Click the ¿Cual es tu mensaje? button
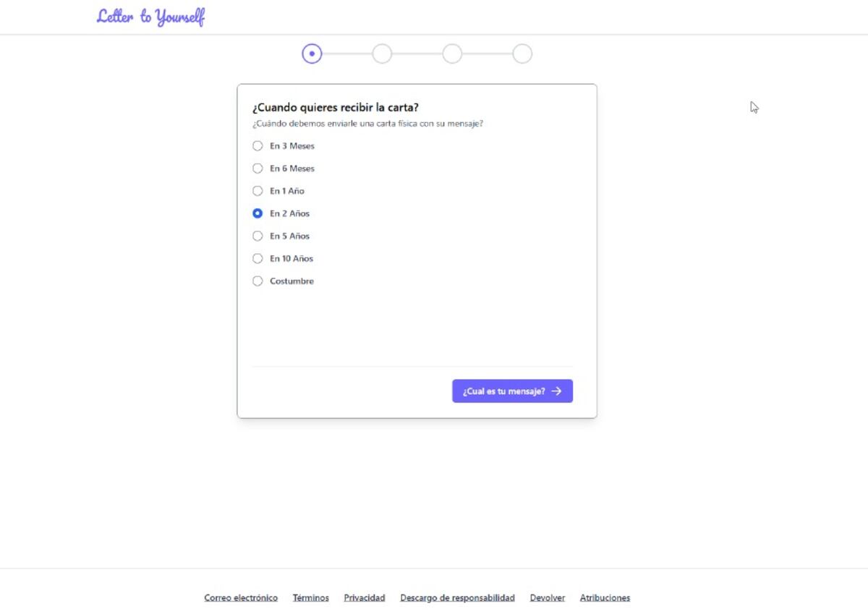 (x=512, y=391)
